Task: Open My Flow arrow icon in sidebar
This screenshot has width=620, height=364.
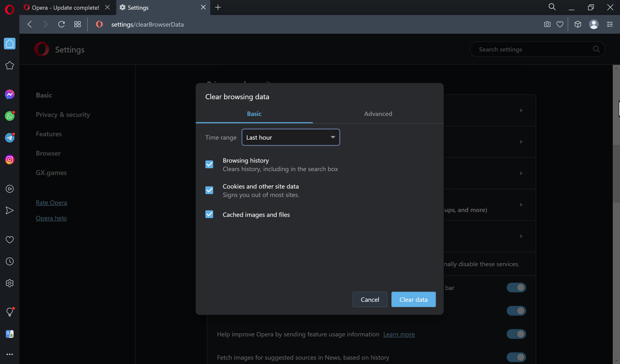Action: click(10, 210)
